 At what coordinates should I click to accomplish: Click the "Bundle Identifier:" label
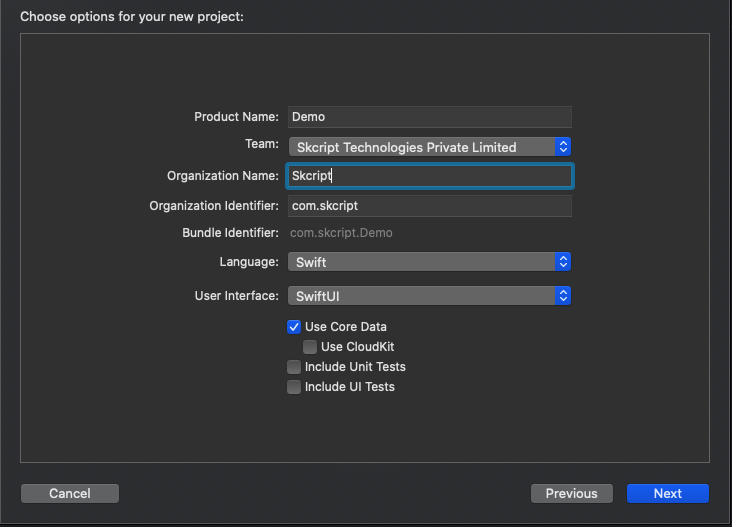click(x=230, y=233)
